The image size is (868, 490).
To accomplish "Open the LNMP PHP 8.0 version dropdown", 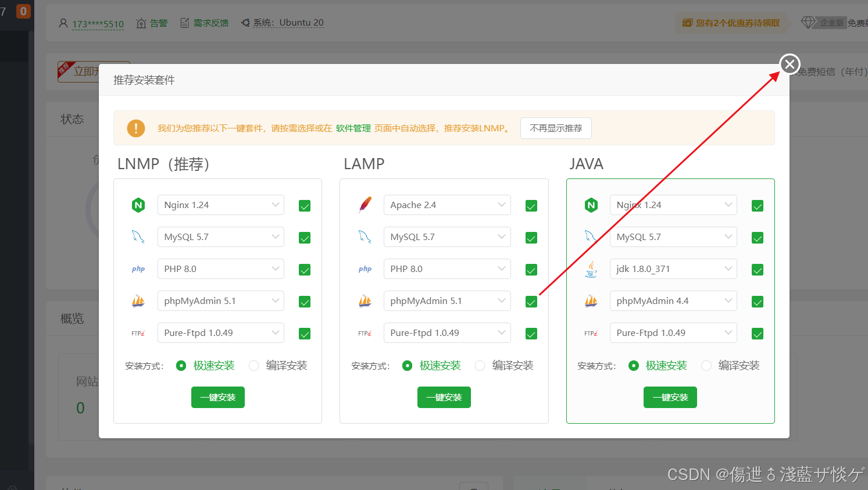I will coord(221,269).
